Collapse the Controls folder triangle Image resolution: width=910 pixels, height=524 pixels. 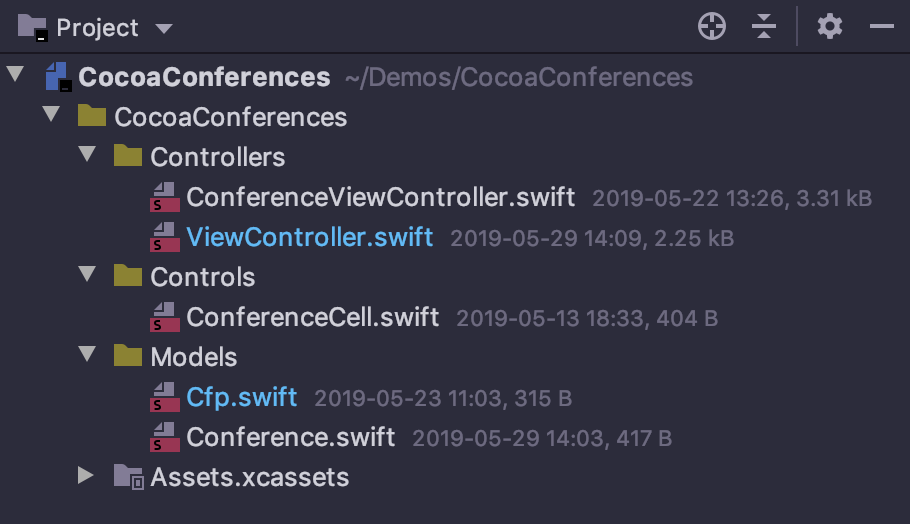point(87,274)
